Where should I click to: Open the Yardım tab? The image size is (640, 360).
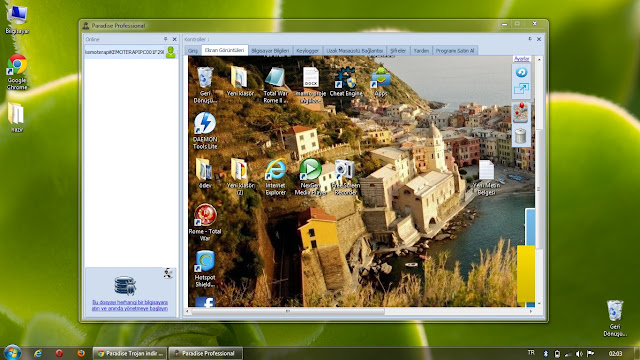[x=421, y=51]
